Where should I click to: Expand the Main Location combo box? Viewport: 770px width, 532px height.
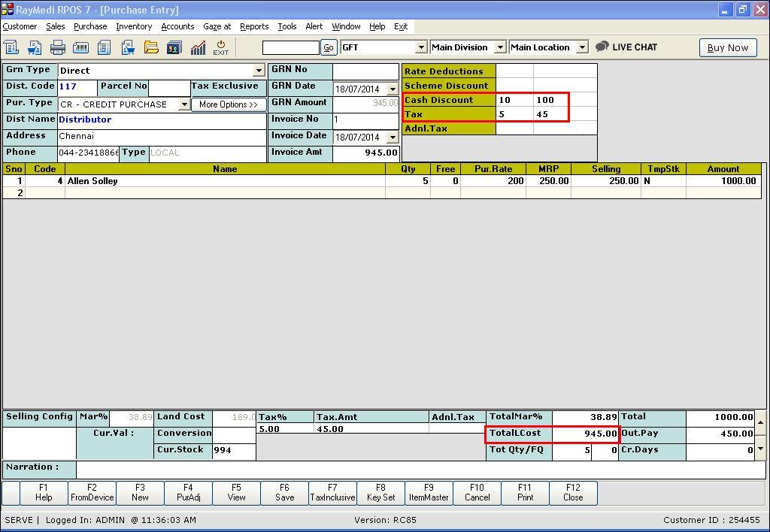click(581, 47)
